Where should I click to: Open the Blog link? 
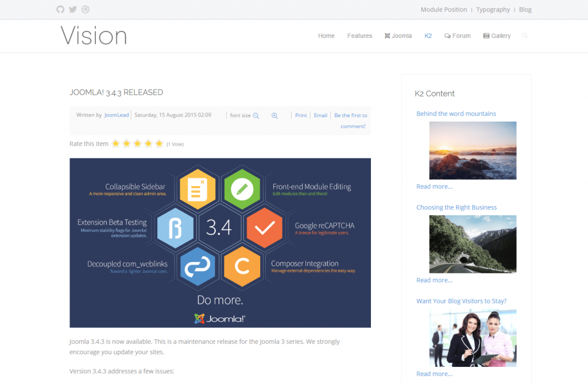pyautogui.click(x=525, y=9)
